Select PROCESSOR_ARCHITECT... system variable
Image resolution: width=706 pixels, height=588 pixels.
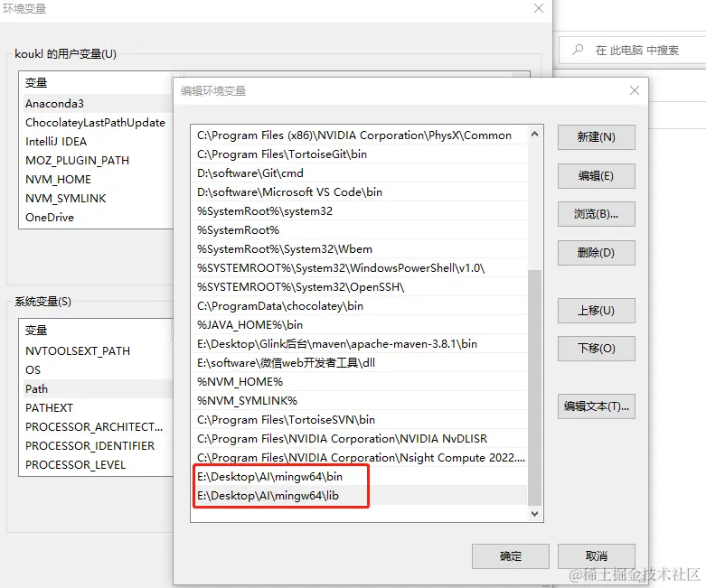[97, 426]
